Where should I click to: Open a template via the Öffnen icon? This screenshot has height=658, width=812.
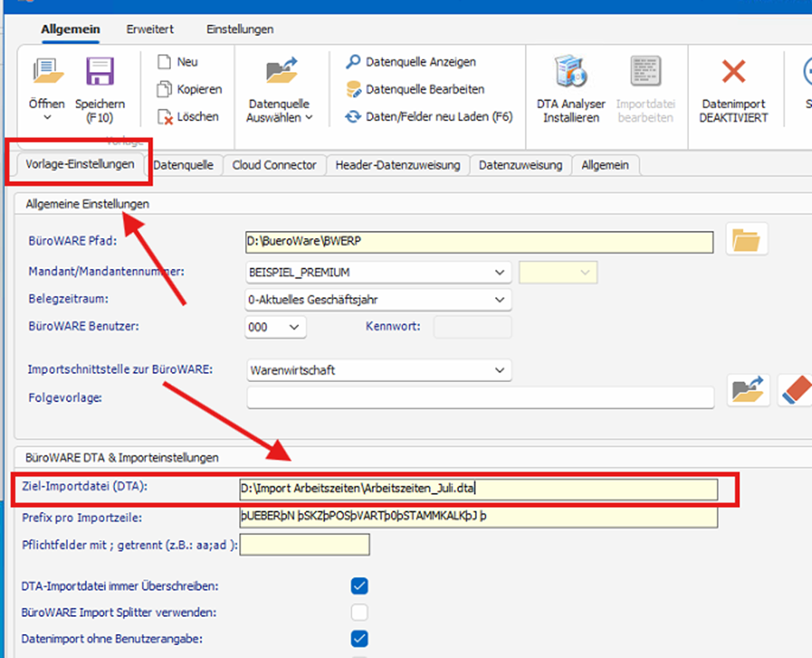click(x=47, y=71)
